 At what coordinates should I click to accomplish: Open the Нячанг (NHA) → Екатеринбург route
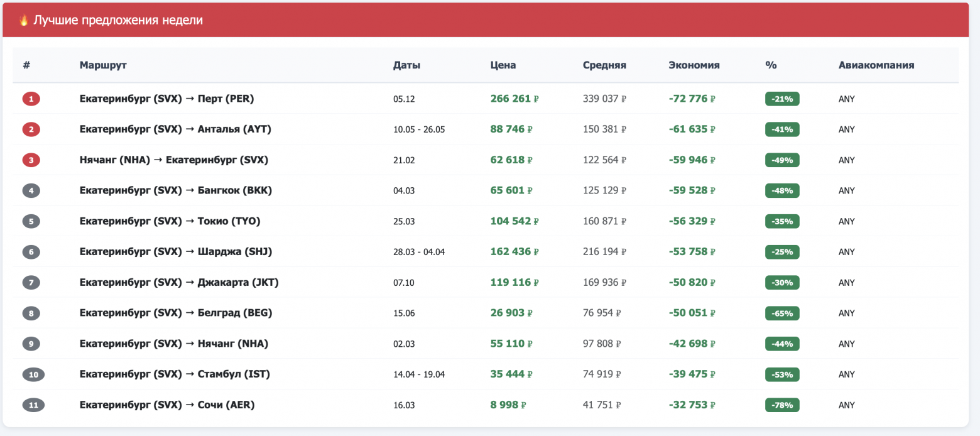[173, 160]
